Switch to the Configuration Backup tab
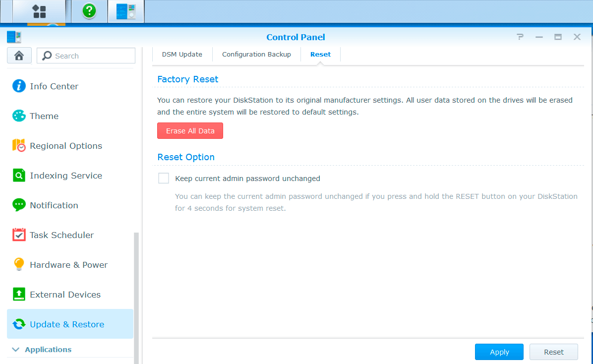This screenshot has height=364, width=593. tap(256, 55)
